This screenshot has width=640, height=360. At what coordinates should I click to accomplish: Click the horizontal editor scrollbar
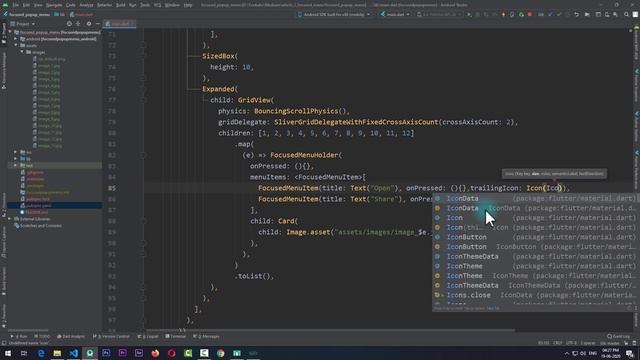(x=331, y=330)
